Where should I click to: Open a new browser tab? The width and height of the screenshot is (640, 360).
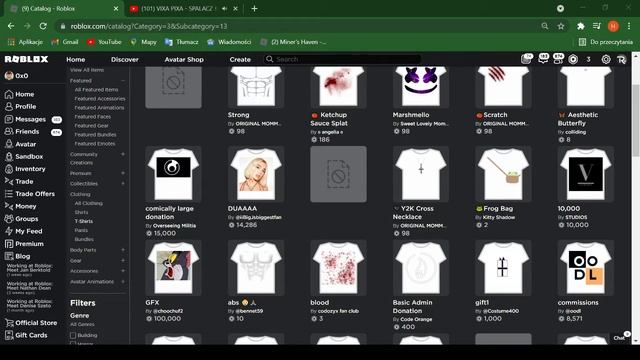(254, 9)
